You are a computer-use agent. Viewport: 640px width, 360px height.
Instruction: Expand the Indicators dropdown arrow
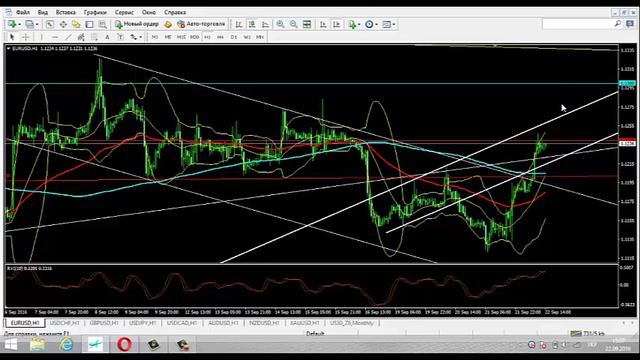(359, 24)
